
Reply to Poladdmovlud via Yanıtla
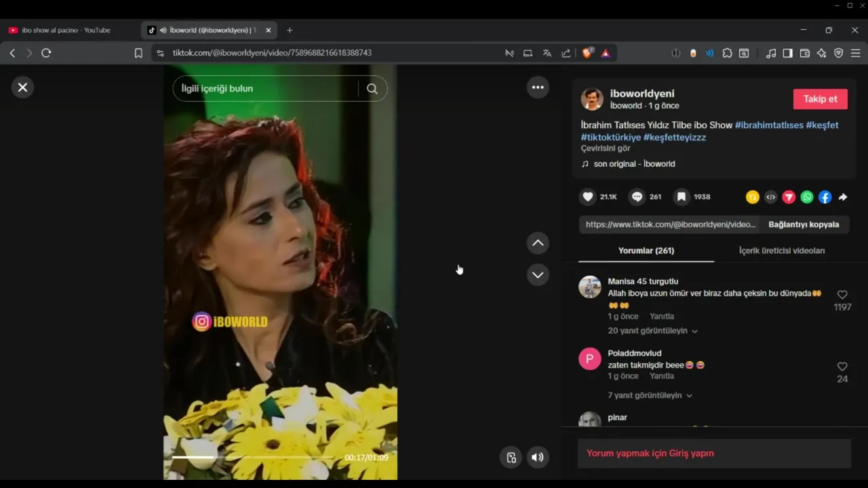coord(662,376)
